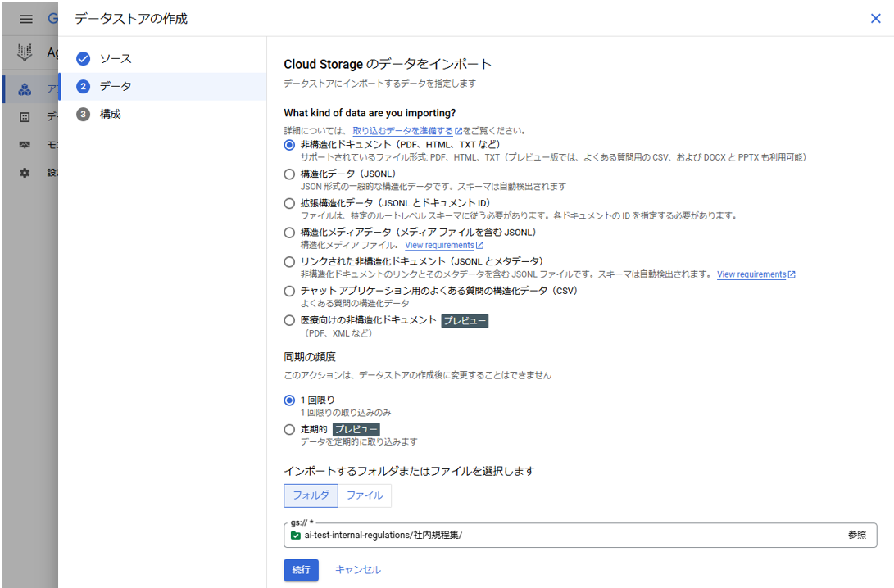The image size is (894, 588).
Task: Go to the 構成 step
Action: [162, 114]
